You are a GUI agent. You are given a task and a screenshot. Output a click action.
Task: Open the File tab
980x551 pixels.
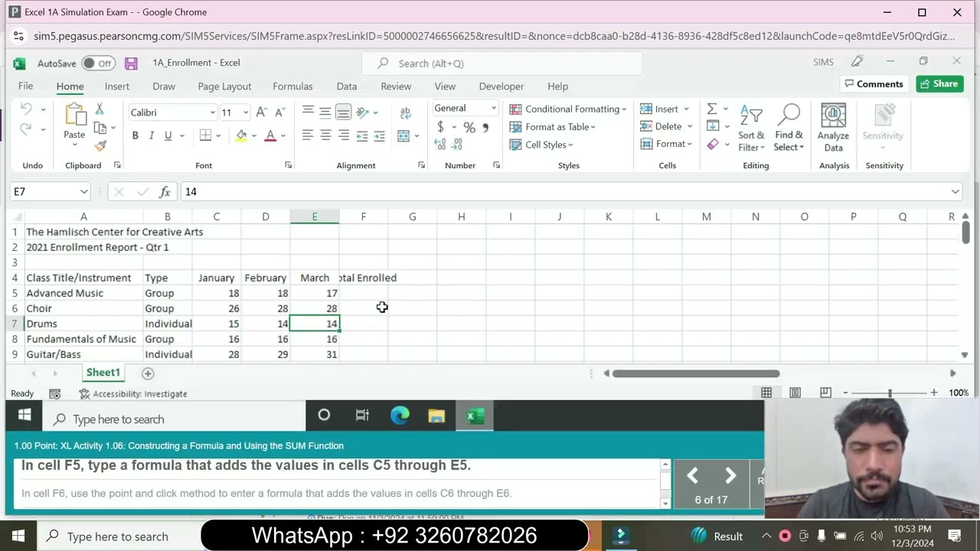(x=25, y=86)
